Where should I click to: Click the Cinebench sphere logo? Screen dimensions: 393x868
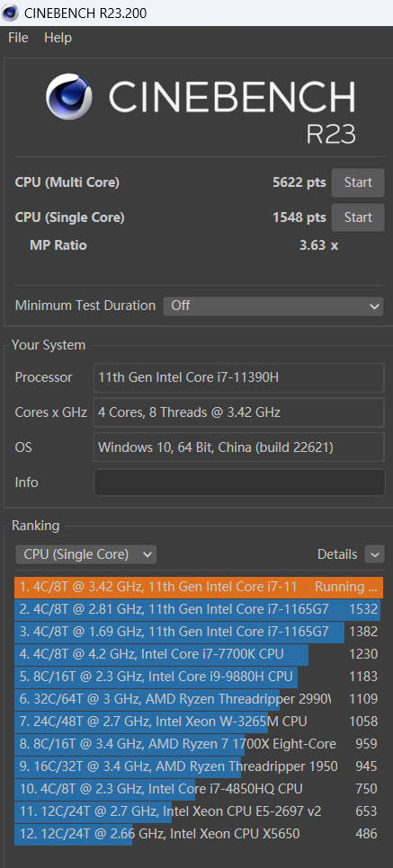click(68, 97)
